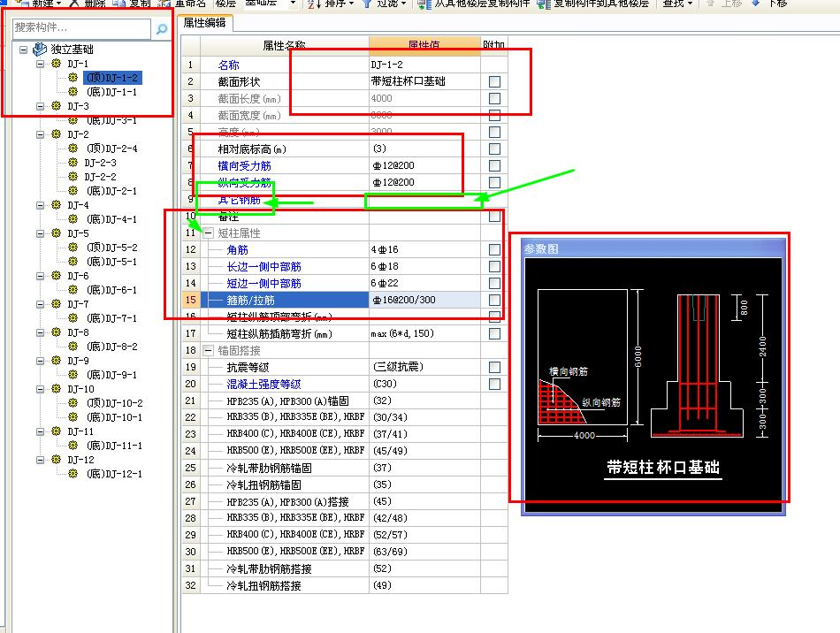Screen dimensions: 840x633
Task: Click the gear icon beside DJ-1
Action: [x=57, y=64]
